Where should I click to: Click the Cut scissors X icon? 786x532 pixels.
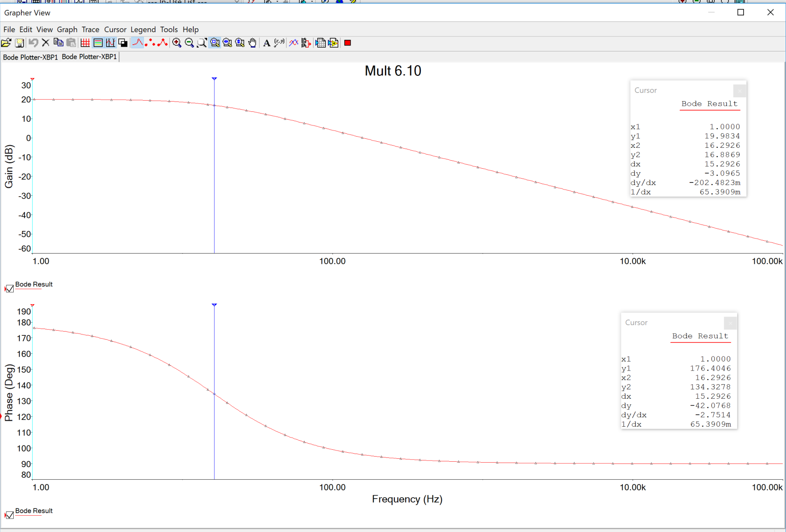point(45,43)
